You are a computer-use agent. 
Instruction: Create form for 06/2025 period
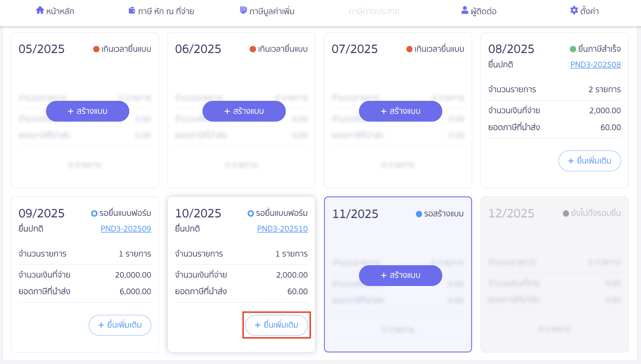pyautogui.click(x=244, y=111)
